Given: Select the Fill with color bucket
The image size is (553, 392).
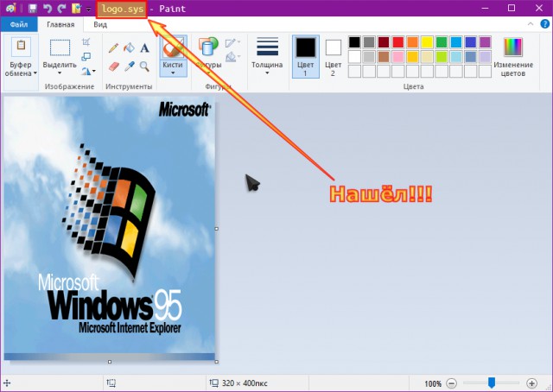Looking at the screenshot, I should tap(129, 47).
